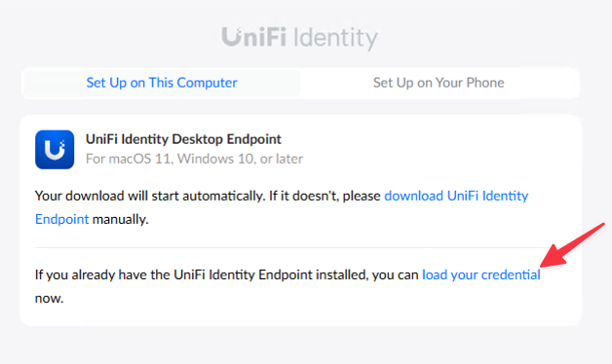This screenshot has height=364, width=612.
Task: Click the For macOS 11, Windows 10 subtitle
Action: click(194, 159)
